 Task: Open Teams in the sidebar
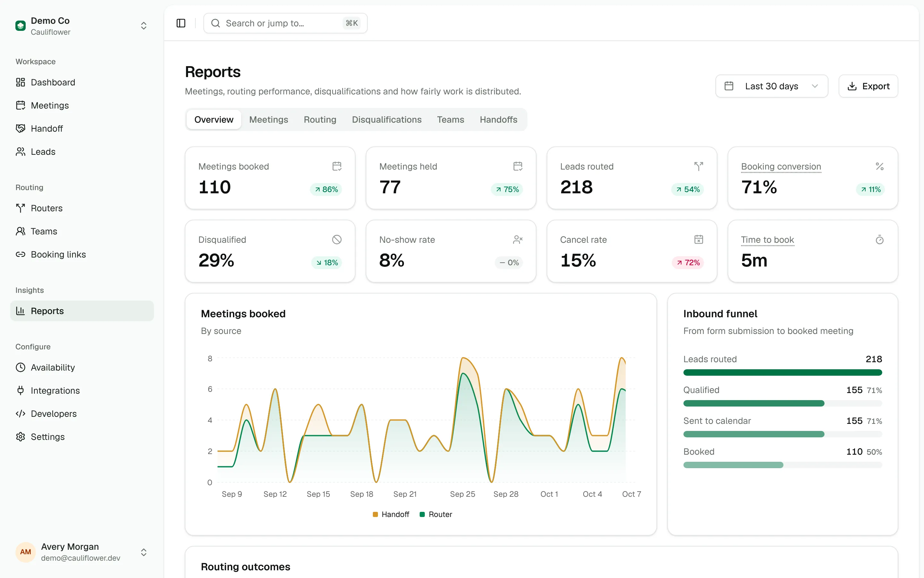pos(82,231)
